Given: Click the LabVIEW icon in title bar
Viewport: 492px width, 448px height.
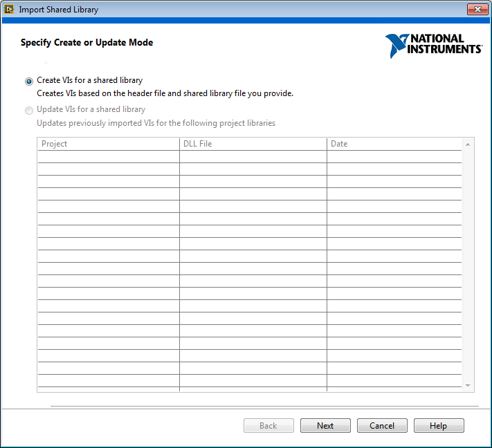Looking at the screenshot, I should tap(9, 10).
